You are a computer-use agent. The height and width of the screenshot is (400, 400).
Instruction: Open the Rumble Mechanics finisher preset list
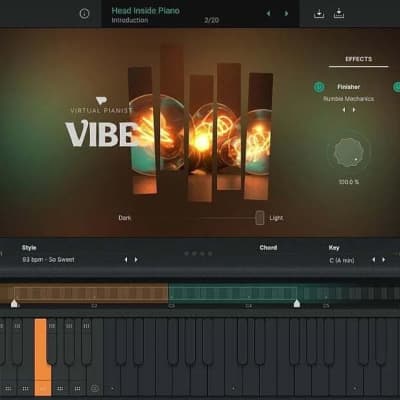point(348,99)
